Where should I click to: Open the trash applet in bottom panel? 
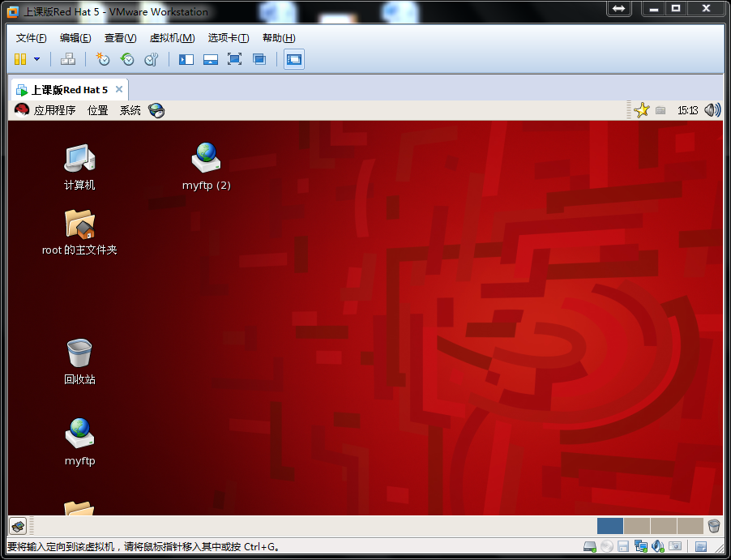pos(714,526)
